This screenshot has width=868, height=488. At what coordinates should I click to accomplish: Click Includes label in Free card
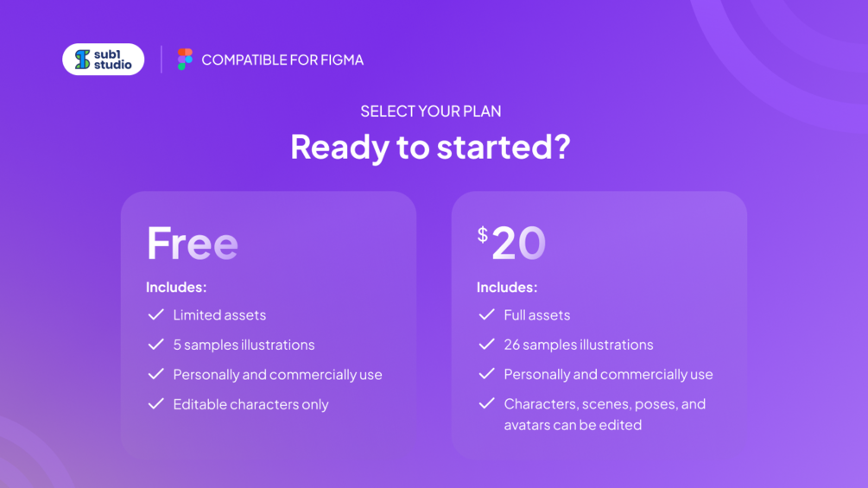click(176, 287)
